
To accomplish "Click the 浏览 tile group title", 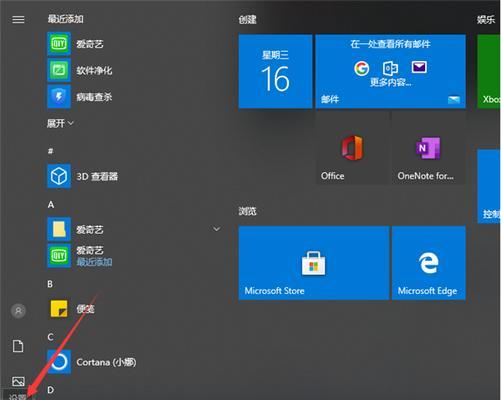I will (x=247, y=211).
